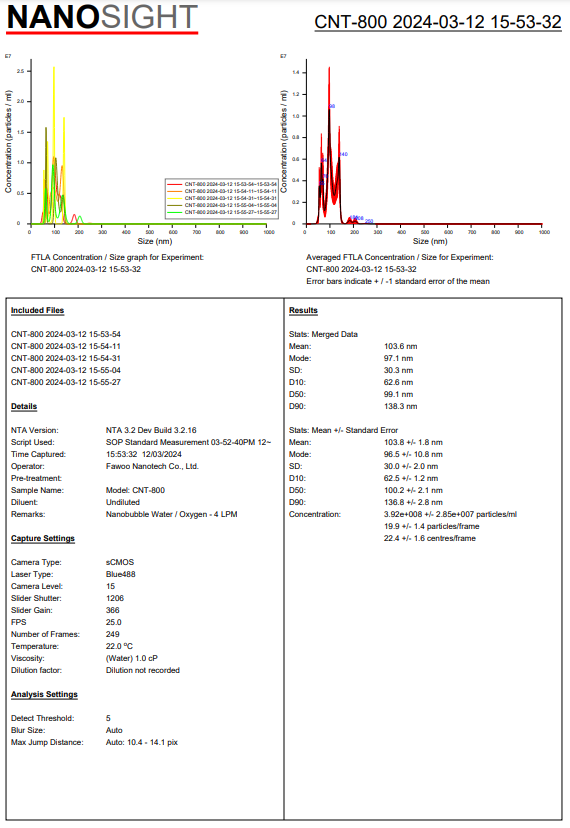Select file CNT-800 2024-03-12 15-54-11 in Included Files
This screenshot has height=828, width=570.
[x=66, y=346]
